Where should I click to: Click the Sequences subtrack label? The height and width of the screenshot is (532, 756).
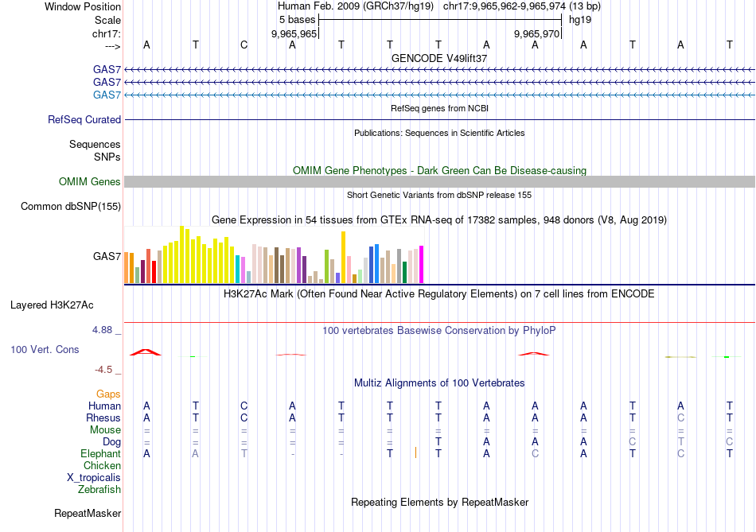pyautogui.click(x=95, y=144)
